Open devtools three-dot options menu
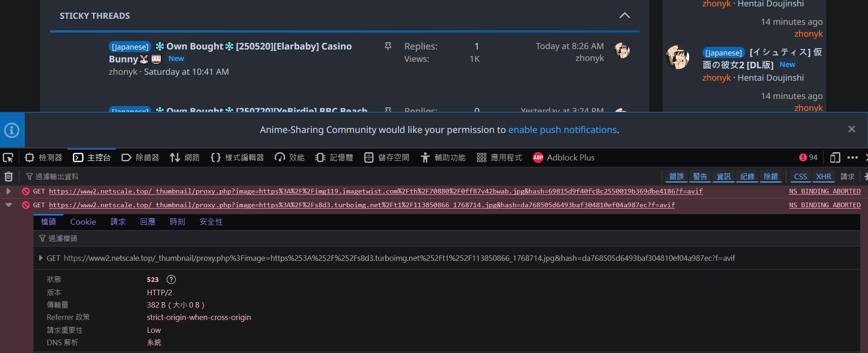The width and height of the screenshot is (868, 353). tap(852, 158)
